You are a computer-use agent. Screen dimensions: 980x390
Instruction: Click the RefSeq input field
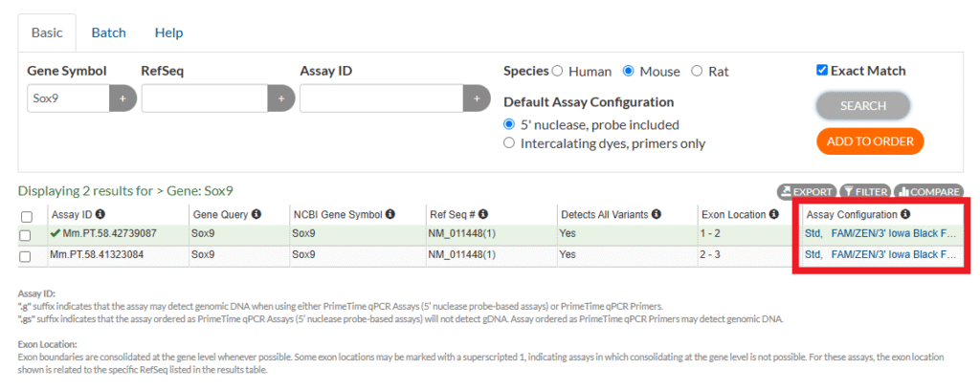(203, 98)
